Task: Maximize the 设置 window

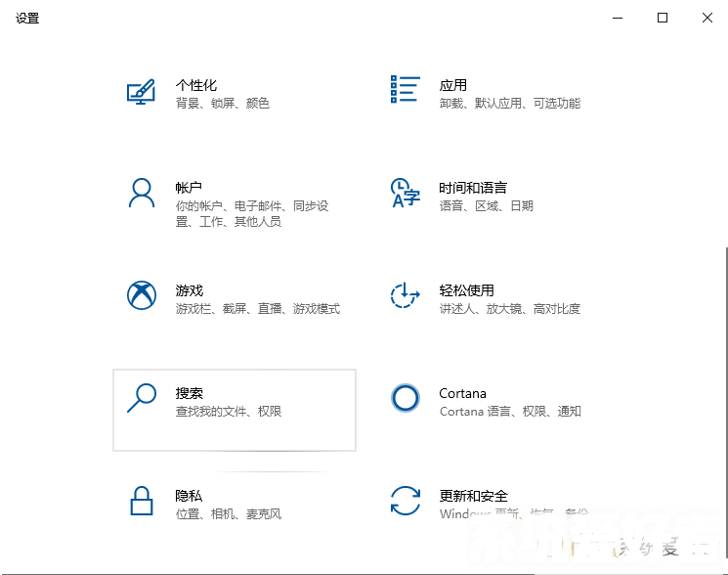Action: click(x=663, y=18)
